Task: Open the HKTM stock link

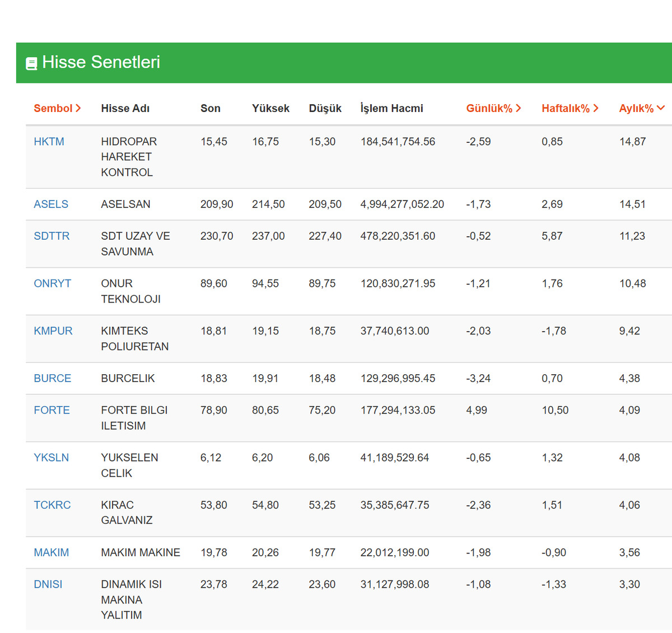Action: pyautogui.click(x=49, y=142)
